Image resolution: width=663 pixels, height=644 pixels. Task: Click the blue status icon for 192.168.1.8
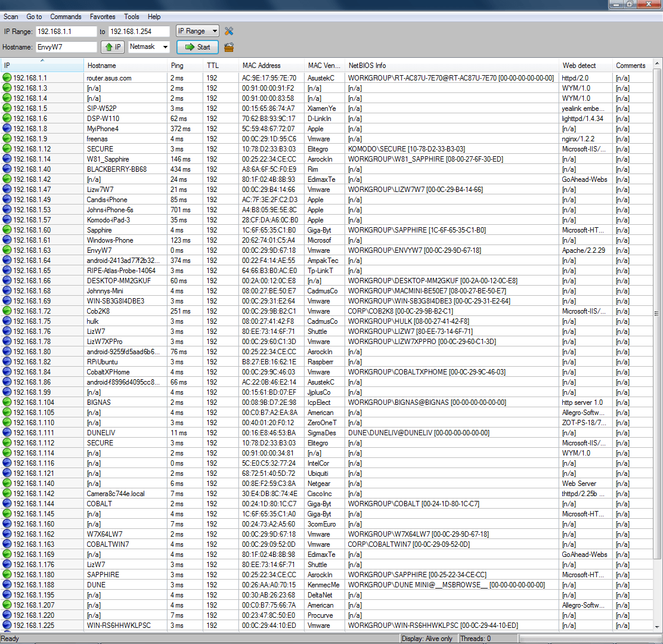(x=7, y=128)
